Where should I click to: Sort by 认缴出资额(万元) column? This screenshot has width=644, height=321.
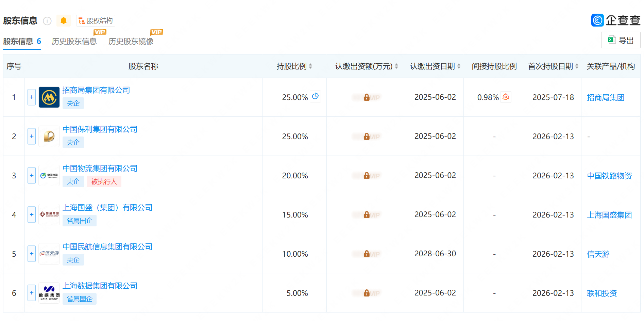point(396,66)
